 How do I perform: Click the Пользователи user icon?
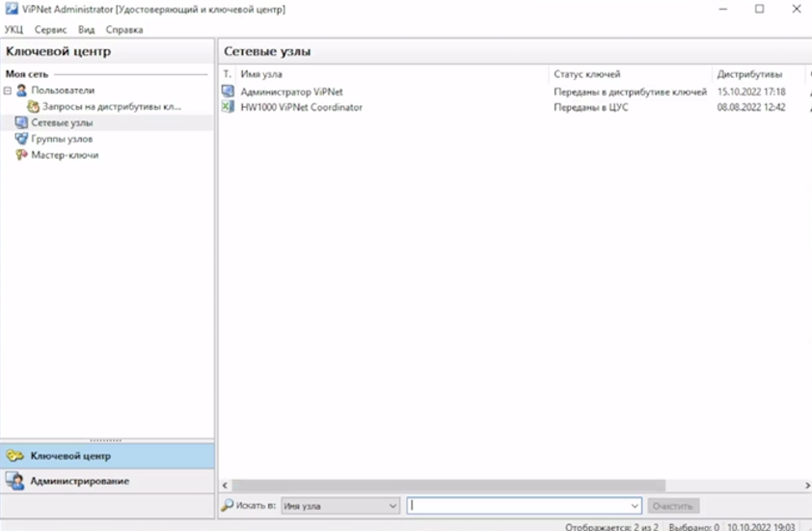21,91
